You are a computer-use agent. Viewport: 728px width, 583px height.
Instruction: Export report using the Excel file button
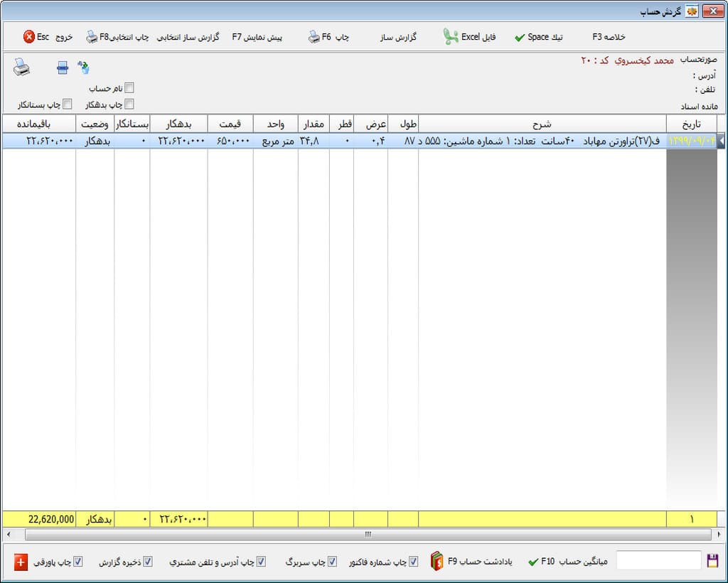tap(469, 37)
